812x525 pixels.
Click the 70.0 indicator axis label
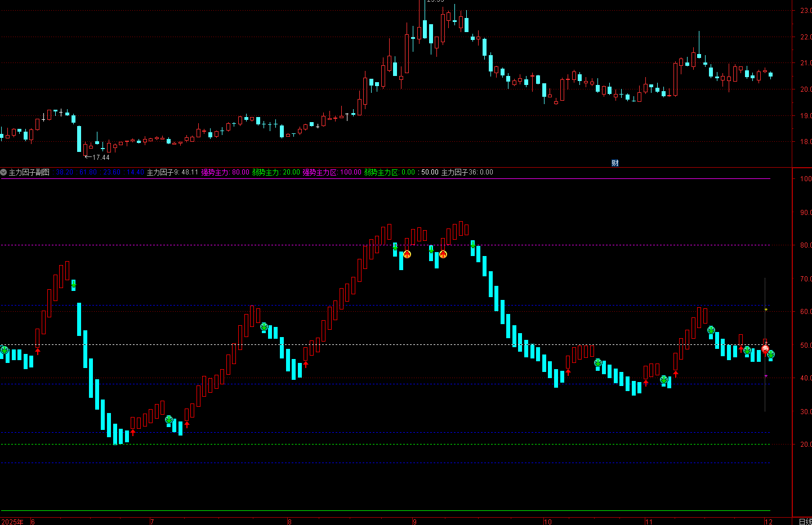click(806, 279)
